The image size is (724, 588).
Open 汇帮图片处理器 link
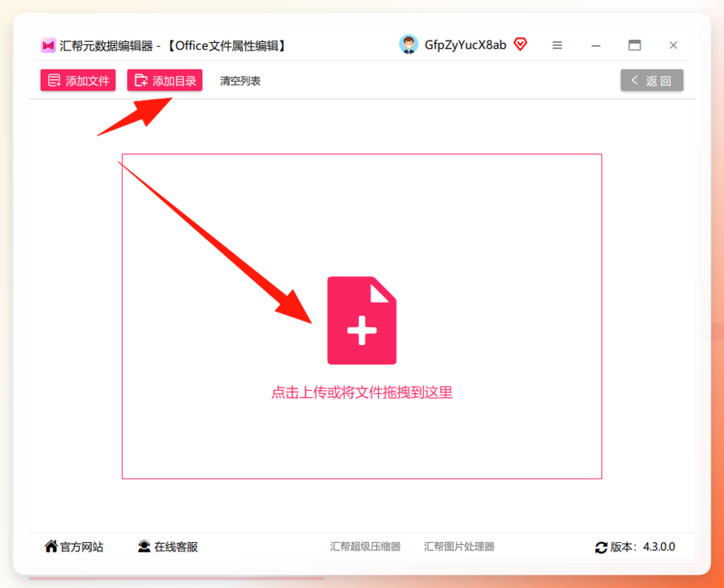point(459,547)
